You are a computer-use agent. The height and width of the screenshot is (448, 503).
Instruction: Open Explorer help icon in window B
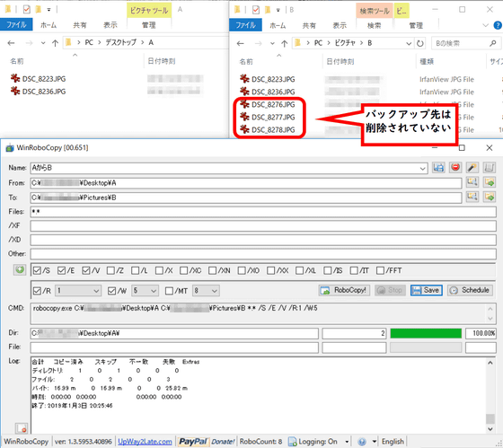[x=498, y=25]
